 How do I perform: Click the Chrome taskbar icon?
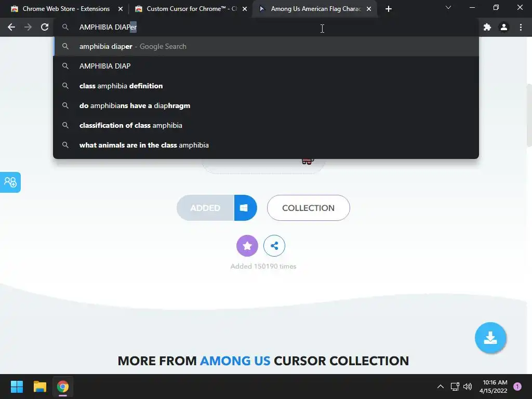[x=63, y=387]
